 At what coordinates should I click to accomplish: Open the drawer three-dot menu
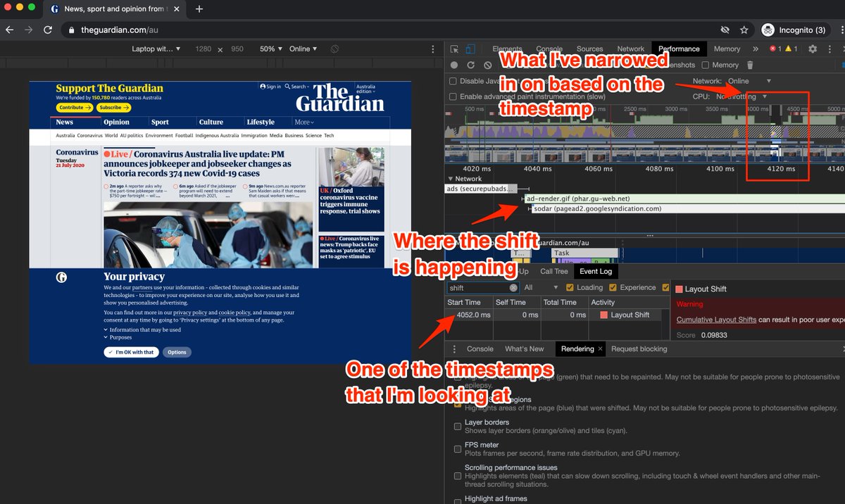[454, 349]
